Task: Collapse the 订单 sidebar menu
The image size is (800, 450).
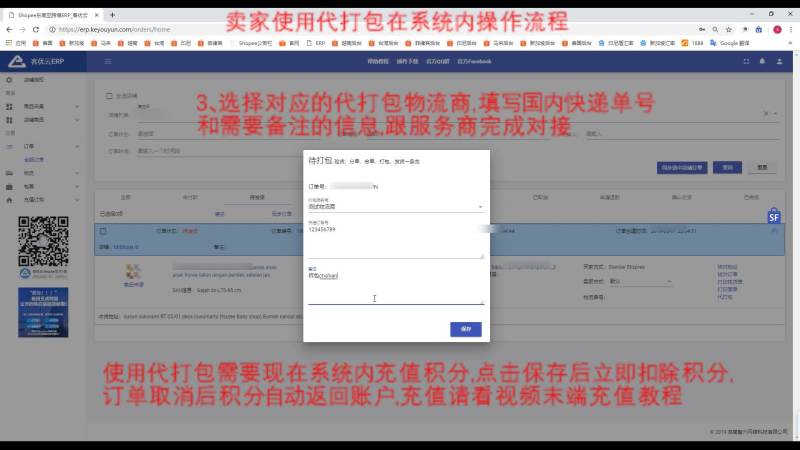Action: [x=43, y=146]
